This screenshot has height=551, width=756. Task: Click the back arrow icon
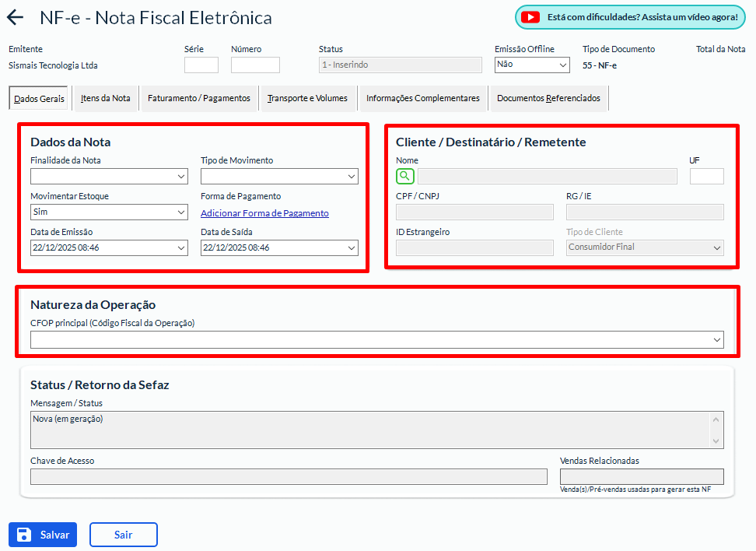(x=15, y=18)
